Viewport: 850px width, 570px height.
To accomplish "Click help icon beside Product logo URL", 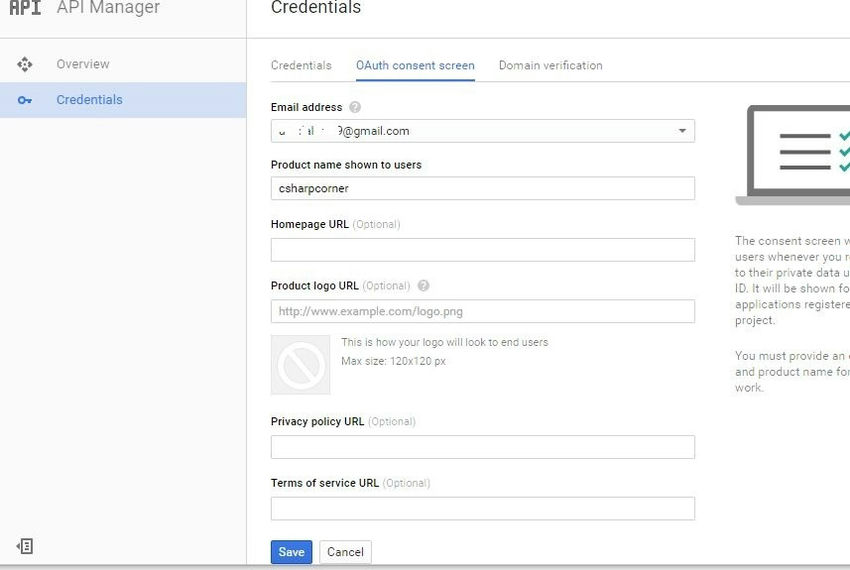I will click(x=423, y=286).
